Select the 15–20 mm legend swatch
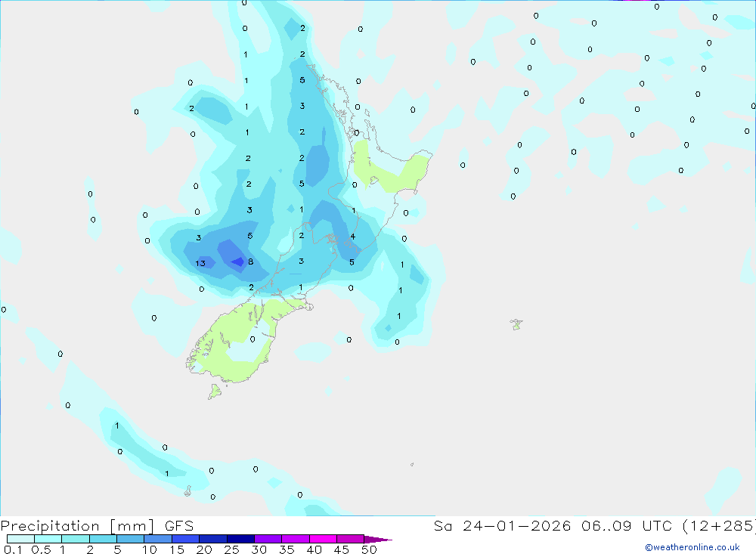 (x=185, y=539)
